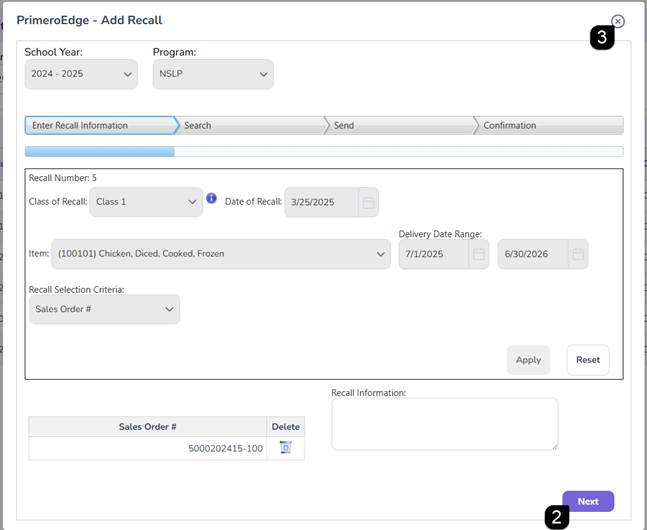Open the Program dropdown showing NSLP
The width and height of the screenshot is (647, 530).
[213, 74]
